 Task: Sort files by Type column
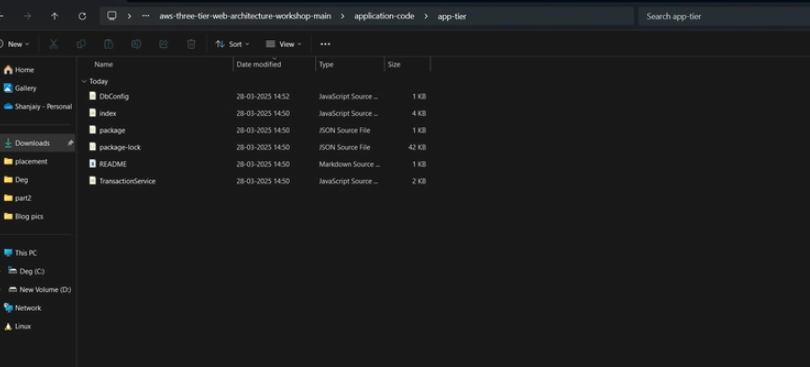click(x=326, y=65)
